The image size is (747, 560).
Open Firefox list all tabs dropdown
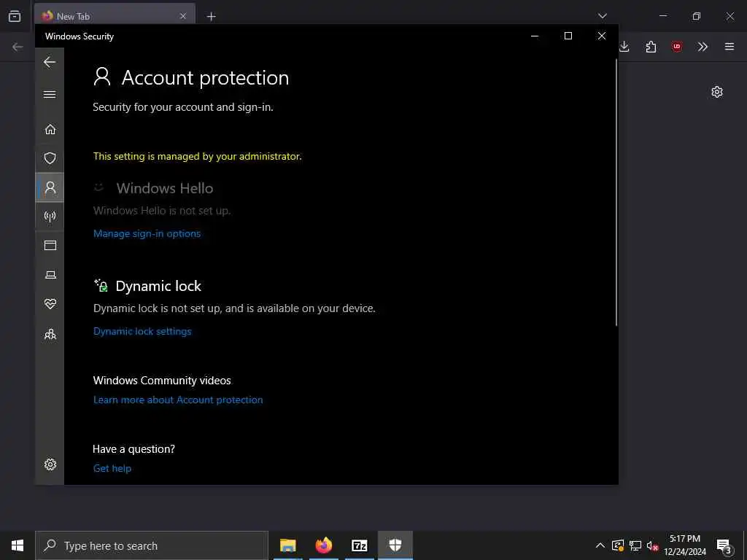click(x=602, y=16)
